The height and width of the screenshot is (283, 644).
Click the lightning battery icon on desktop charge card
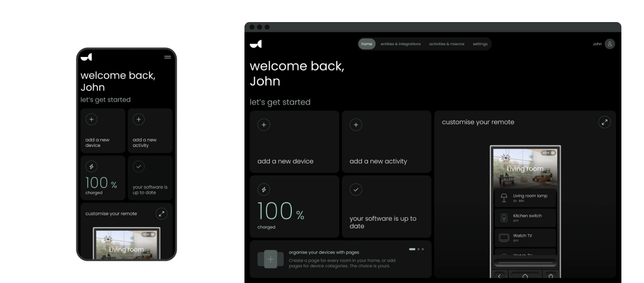[264, 189]
